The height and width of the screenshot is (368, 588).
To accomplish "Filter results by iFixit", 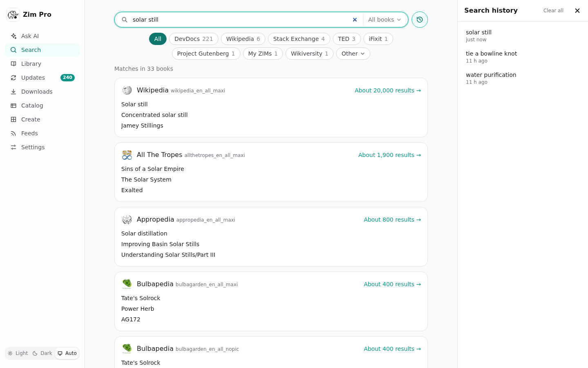I will tap(378, 39).
